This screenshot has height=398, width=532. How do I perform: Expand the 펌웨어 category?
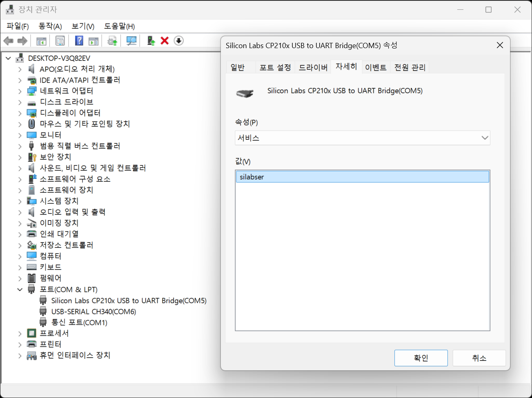20,278
